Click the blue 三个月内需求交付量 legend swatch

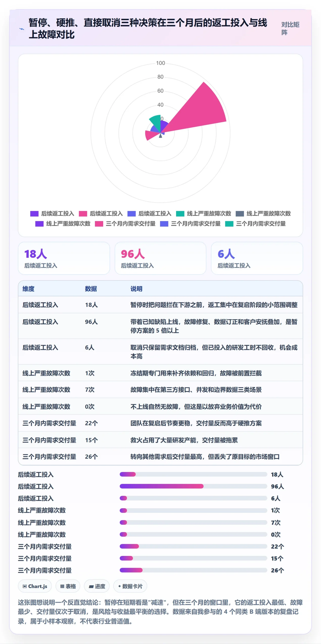click(x=164, y=224)
